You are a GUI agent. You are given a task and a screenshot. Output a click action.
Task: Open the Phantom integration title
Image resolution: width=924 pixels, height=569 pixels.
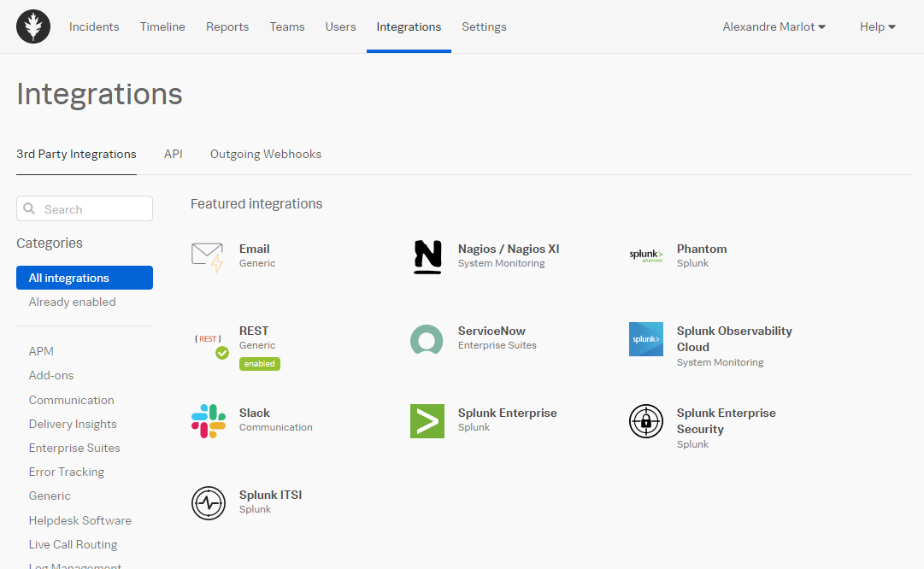coord(701,249)
